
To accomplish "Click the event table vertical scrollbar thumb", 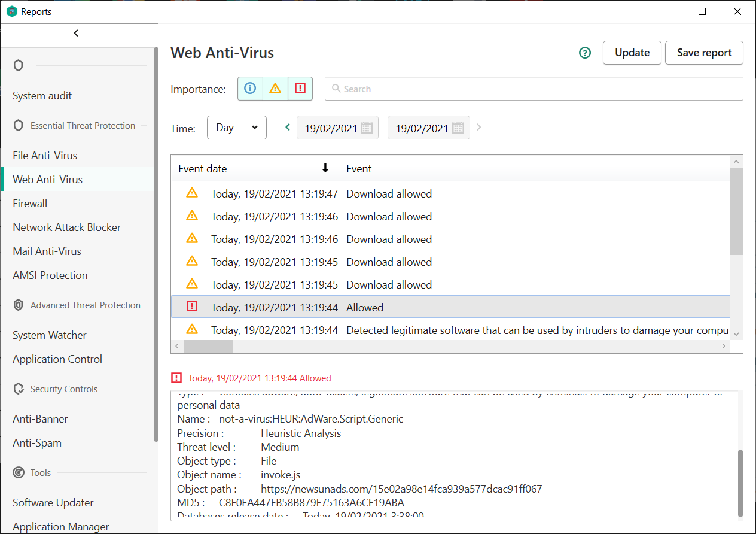I will [737, 211].
